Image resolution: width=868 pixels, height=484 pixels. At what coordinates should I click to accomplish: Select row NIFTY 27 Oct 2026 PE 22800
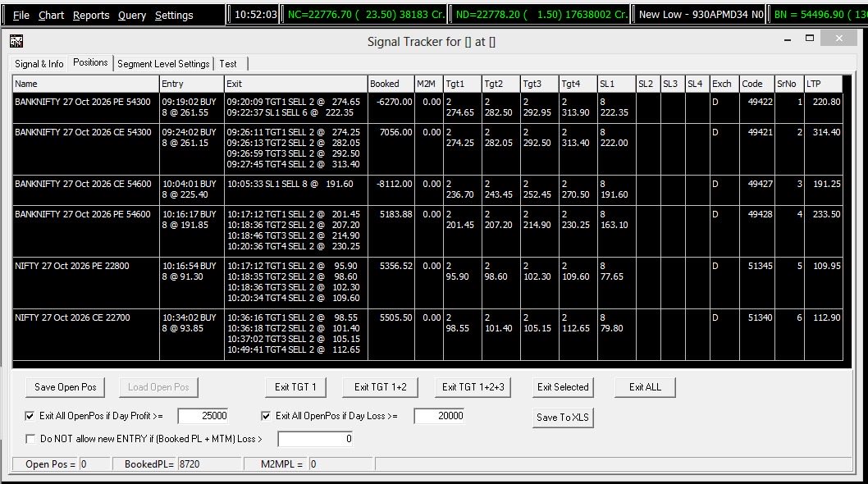[427, 282]
